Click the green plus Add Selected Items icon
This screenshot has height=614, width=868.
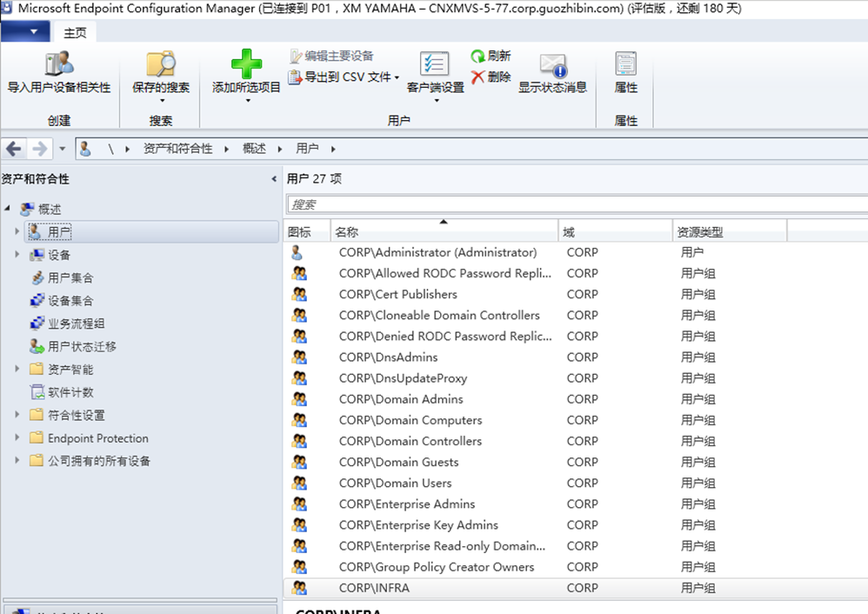tap(246, 63)
